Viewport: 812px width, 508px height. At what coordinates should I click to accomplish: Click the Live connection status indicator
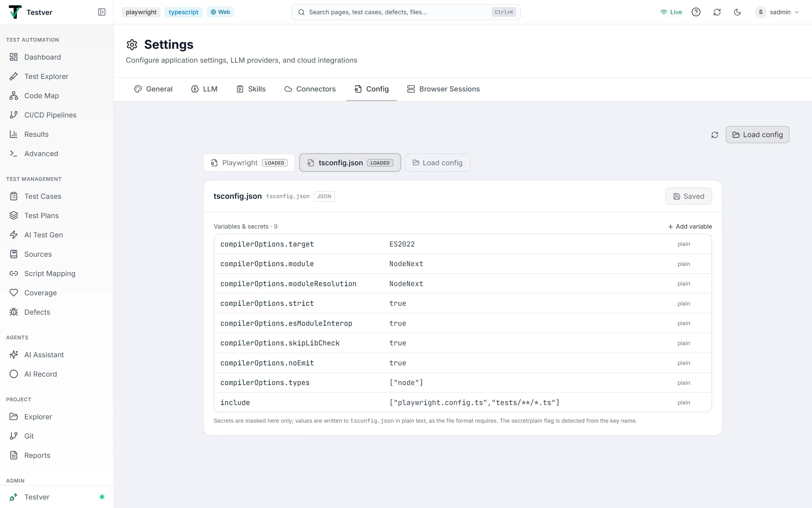pyautogui.click(x=671, y=12)
